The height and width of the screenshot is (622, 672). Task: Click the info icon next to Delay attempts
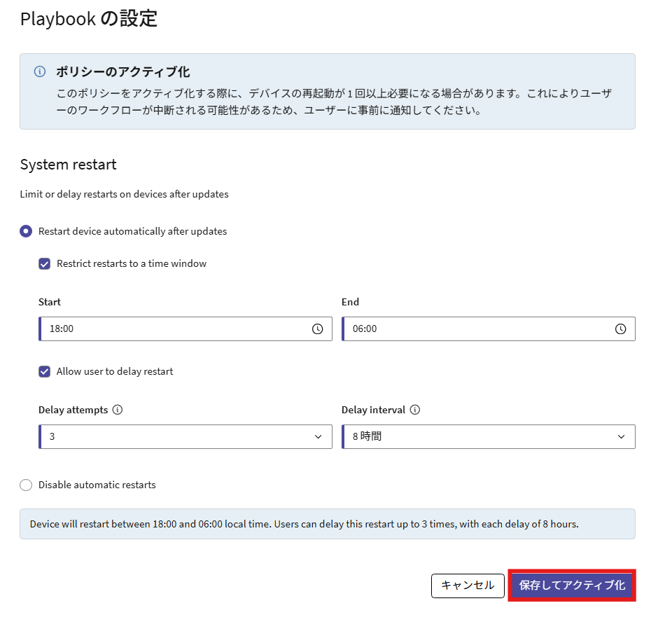(x=118, y=410)
